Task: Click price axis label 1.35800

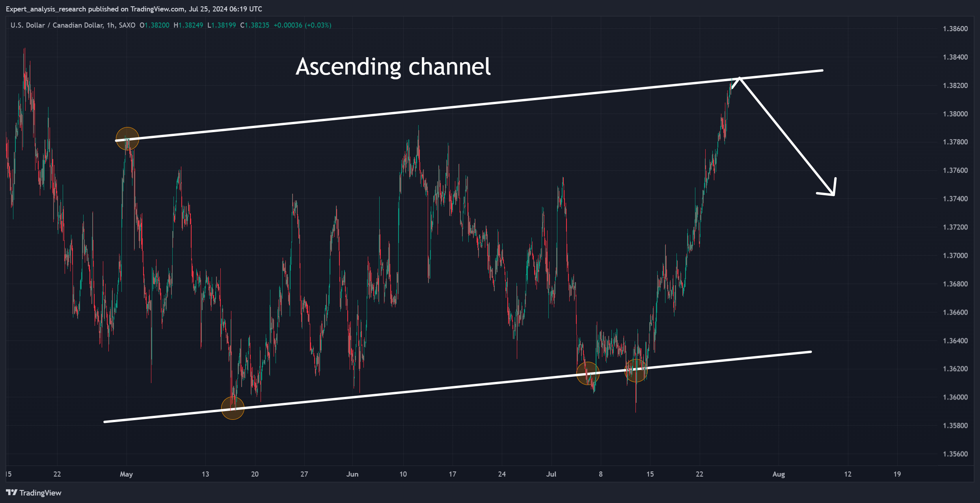Action: coord(955,426)
